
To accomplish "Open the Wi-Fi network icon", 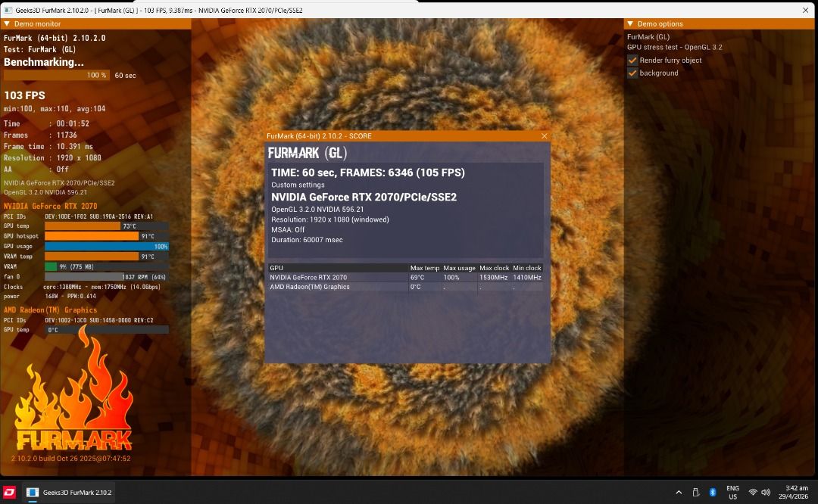I will click(x=753, y=492).
